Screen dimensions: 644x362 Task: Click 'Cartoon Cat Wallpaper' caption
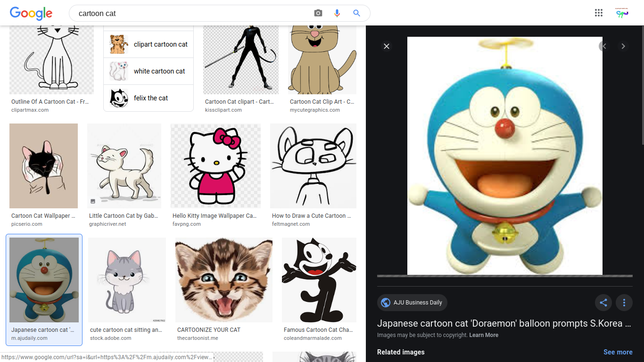(x=43, y=216)
